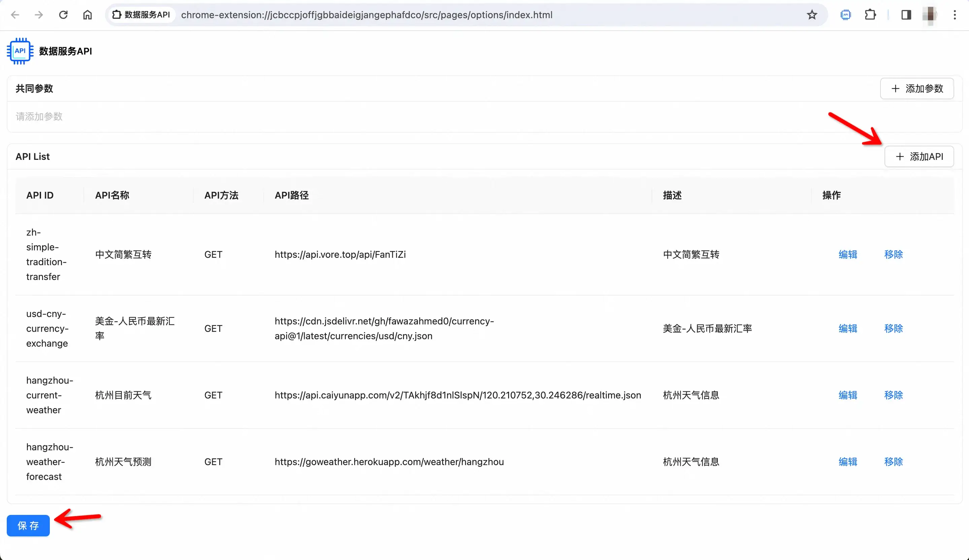Toggle the browser side panel icon

click(906, 15)
